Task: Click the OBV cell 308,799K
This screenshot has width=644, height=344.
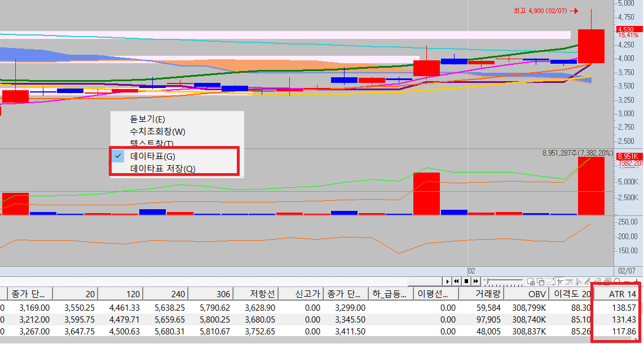Action: pyautogui.click(x=530, y=307)
